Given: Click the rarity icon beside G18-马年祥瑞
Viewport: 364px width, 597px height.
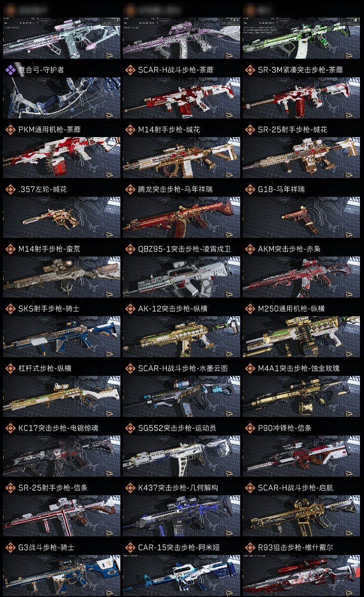Looking at the screenshot, I should [x=250, y=189].
